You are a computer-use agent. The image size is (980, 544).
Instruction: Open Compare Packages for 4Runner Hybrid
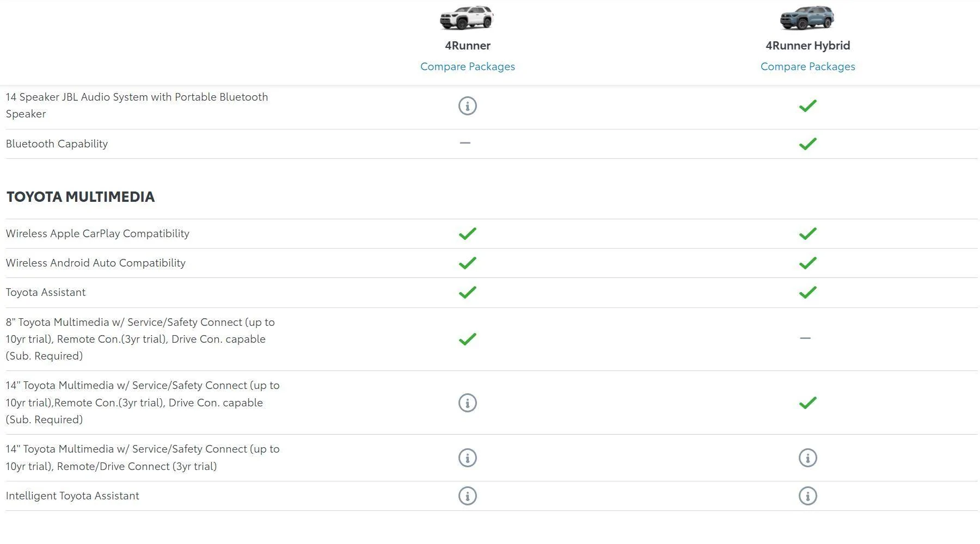[x=807, y=66]
